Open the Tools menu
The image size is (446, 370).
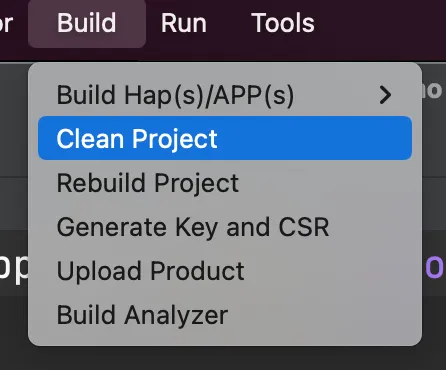click(x=283, y=23)
